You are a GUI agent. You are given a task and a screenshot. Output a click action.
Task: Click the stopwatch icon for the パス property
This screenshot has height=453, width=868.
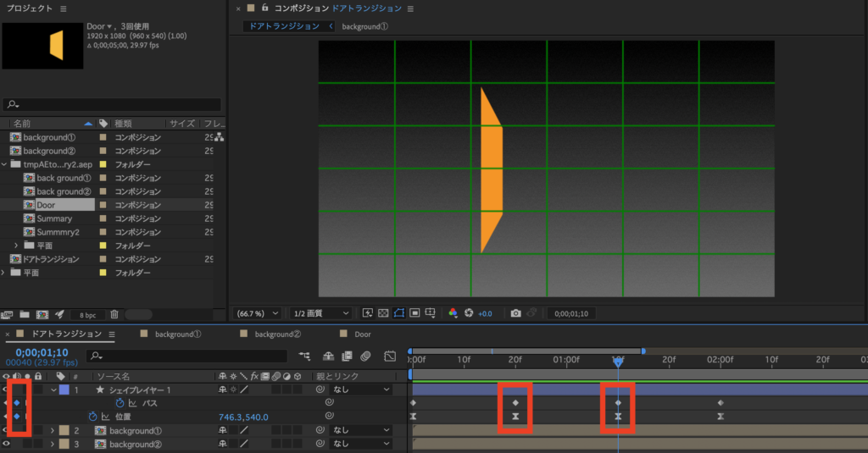[x=120, y=403]
